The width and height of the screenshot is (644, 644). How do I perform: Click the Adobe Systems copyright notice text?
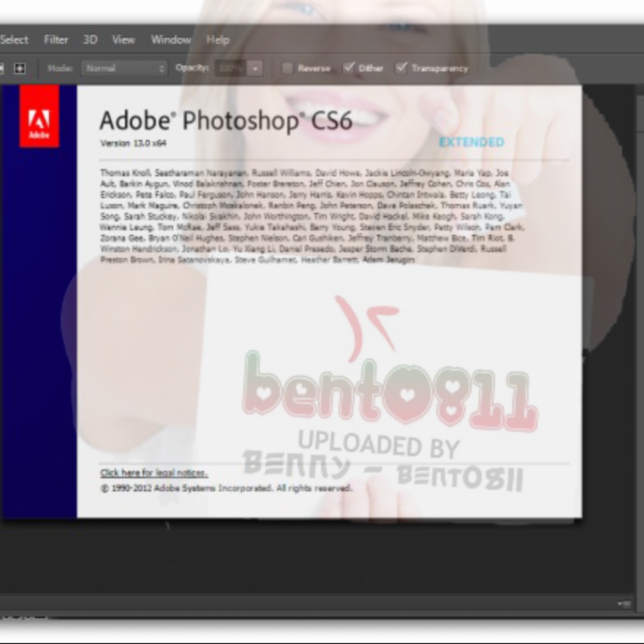point(226,488)
